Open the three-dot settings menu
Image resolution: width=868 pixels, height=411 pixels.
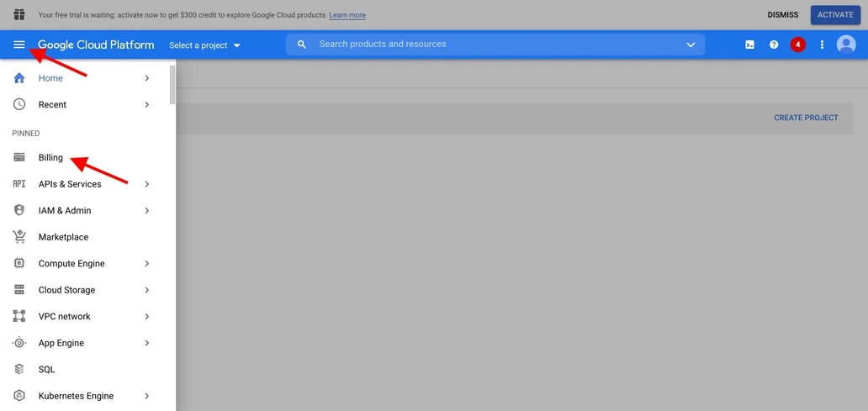click(x=822, y=45)
